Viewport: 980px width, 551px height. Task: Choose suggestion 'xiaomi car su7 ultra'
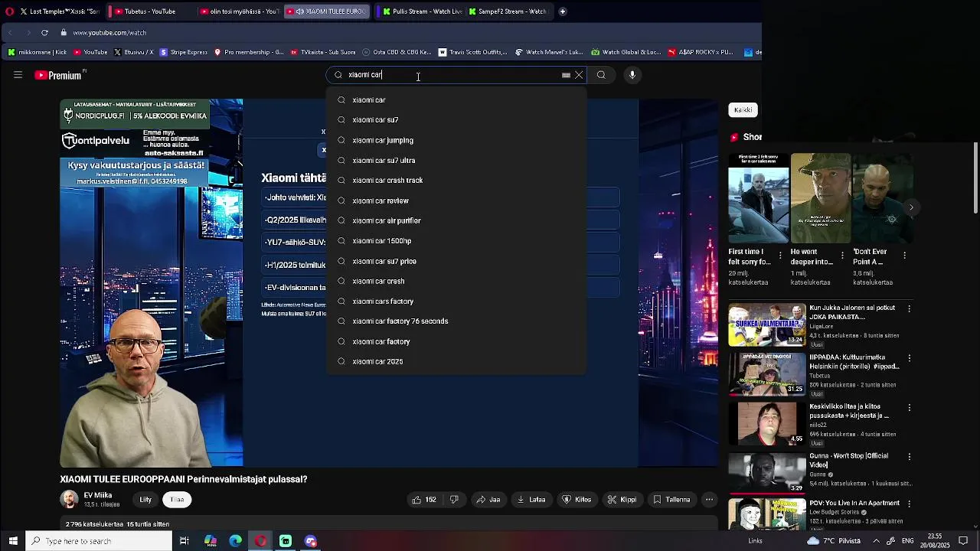click(456, 161)
